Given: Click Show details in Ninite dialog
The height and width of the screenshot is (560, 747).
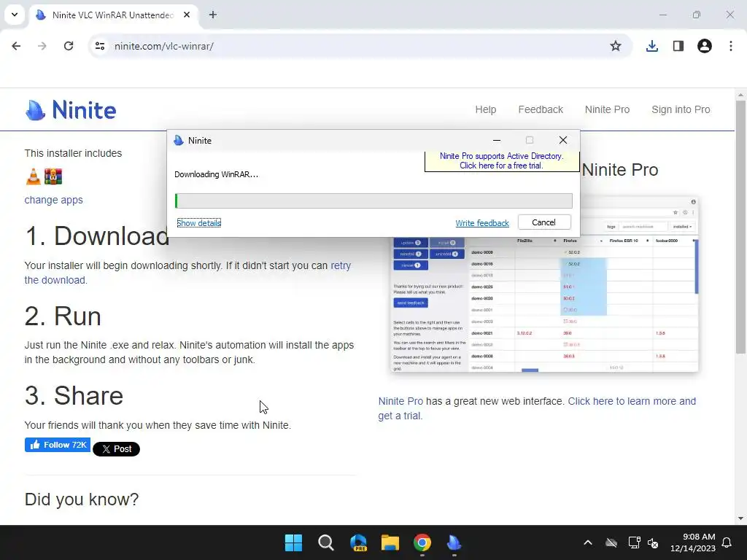Looking at the screenshot, I should (198, 223).
